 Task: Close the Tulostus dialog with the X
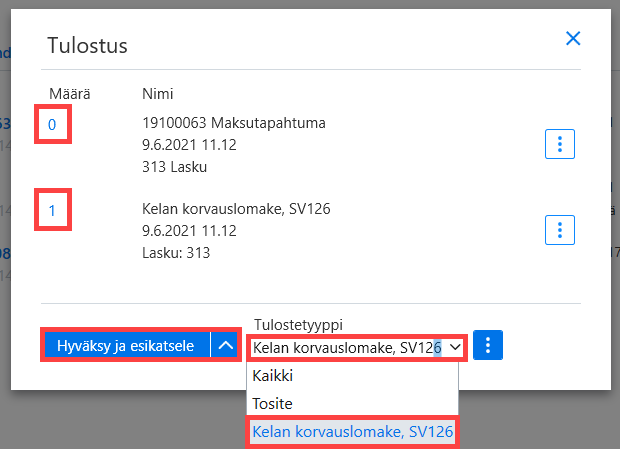coord(573,38)
